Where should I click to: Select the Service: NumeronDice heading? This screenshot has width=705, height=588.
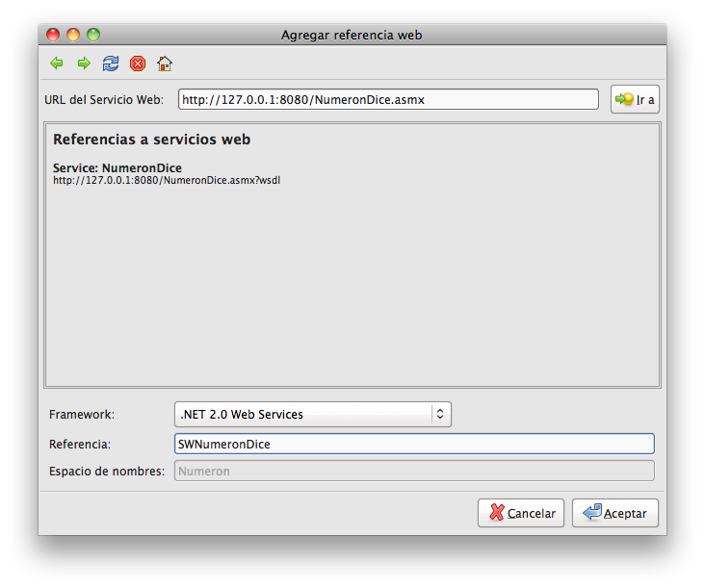(x=117, y=168)
